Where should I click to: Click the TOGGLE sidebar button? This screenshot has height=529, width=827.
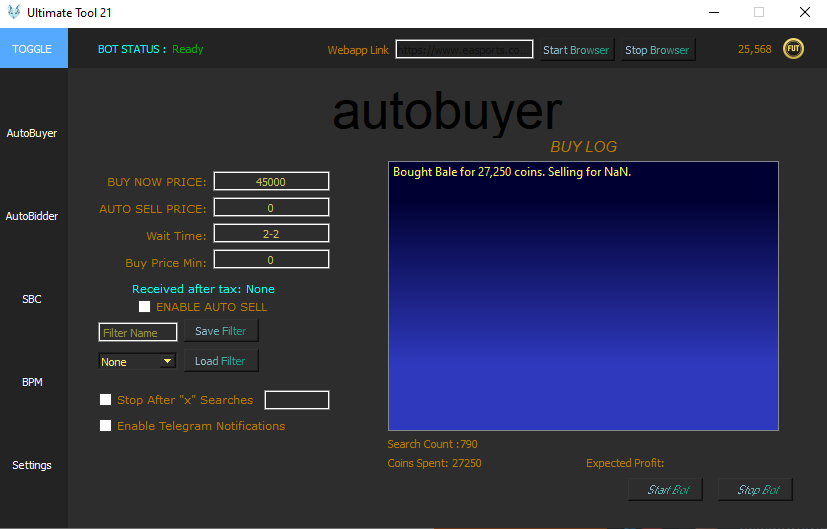(x=32, y=49)
